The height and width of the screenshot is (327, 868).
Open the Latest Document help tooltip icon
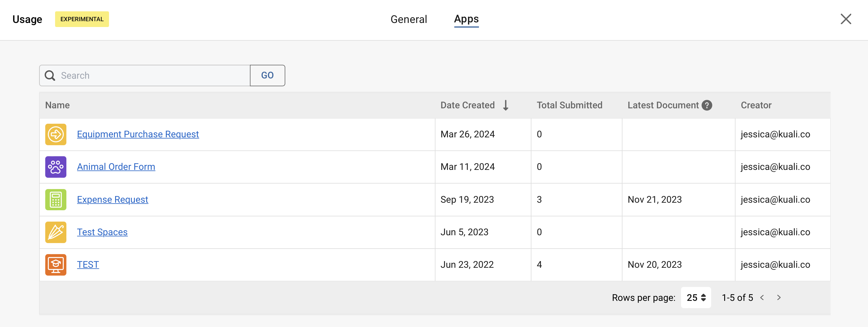707,105
